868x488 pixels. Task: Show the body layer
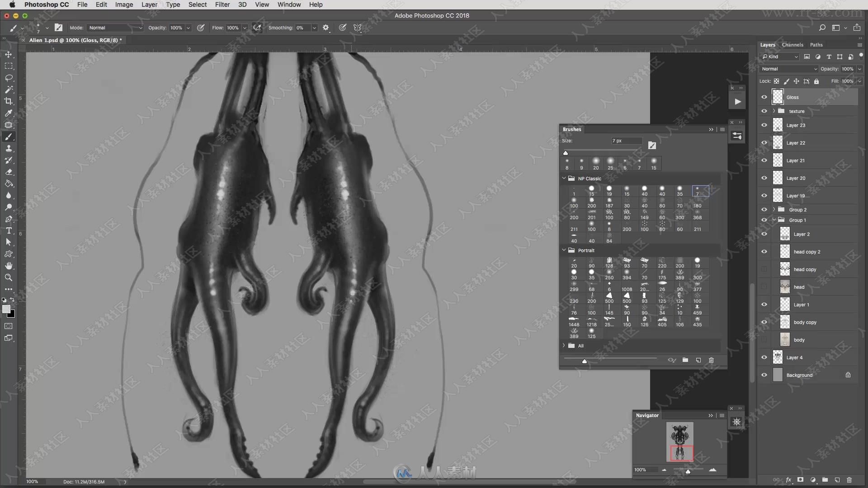coord(764,340)
